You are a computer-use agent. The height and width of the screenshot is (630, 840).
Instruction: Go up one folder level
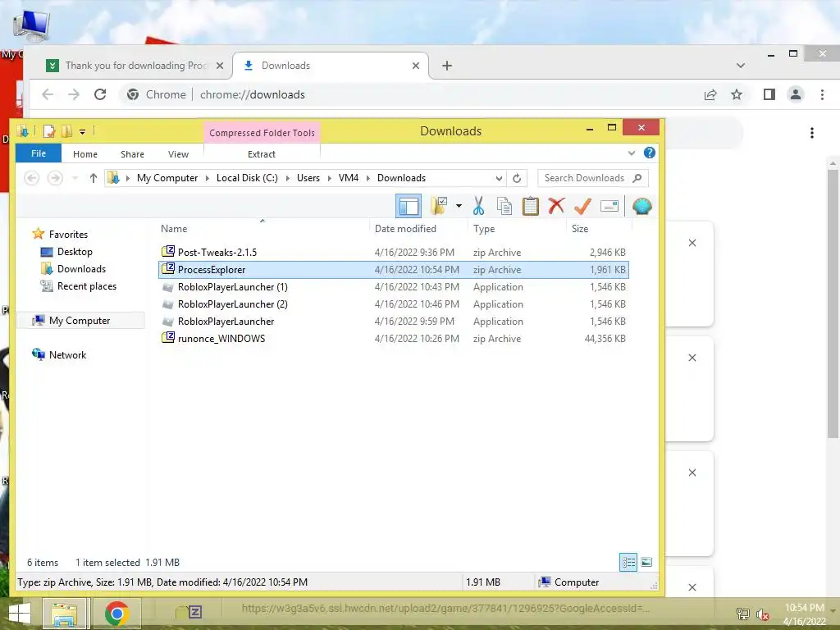point(94,178)
